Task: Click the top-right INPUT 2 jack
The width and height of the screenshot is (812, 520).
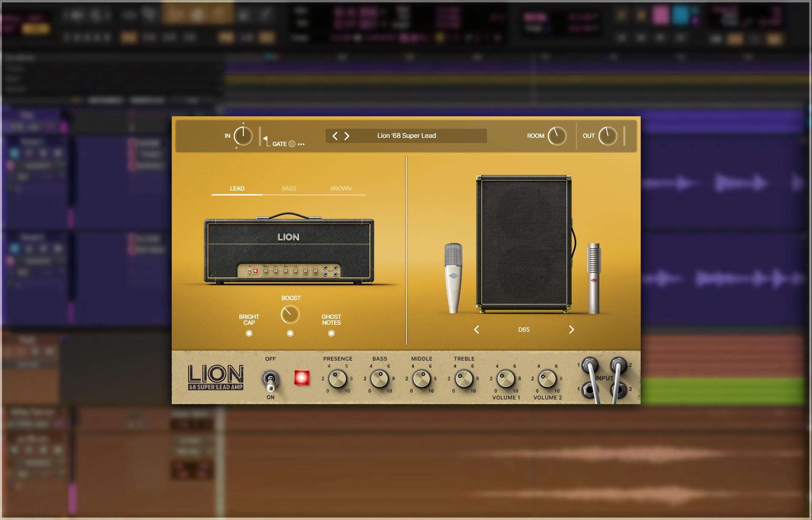Action: (x=618, y=365)
